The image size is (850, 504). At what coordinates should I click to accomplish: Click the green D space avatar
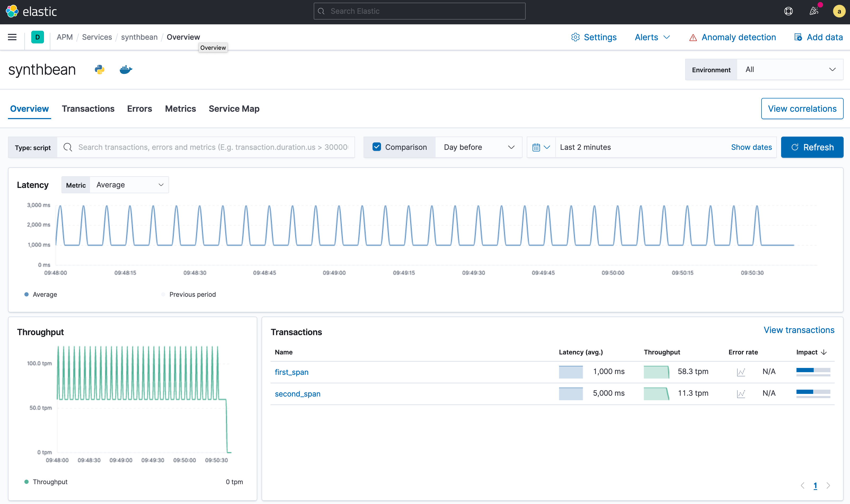[37, 37]
